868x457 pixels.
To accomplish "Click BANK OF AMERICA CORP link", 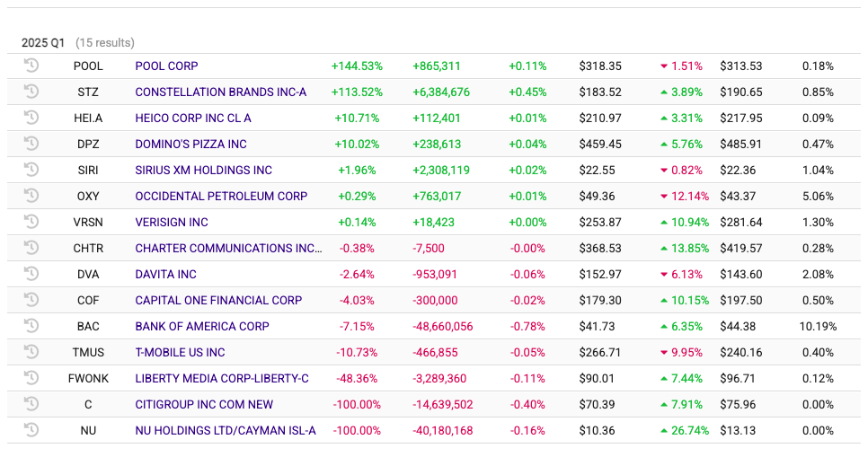I will pyautogui.click(x=202, y=327).
